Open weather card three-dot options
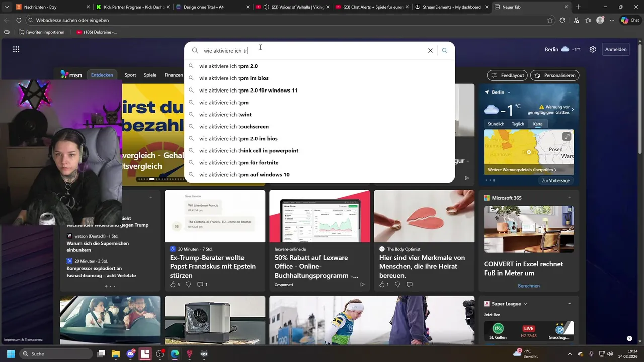Image resolution: width=644 pixels, height=362 pixels. click(569, 92)
